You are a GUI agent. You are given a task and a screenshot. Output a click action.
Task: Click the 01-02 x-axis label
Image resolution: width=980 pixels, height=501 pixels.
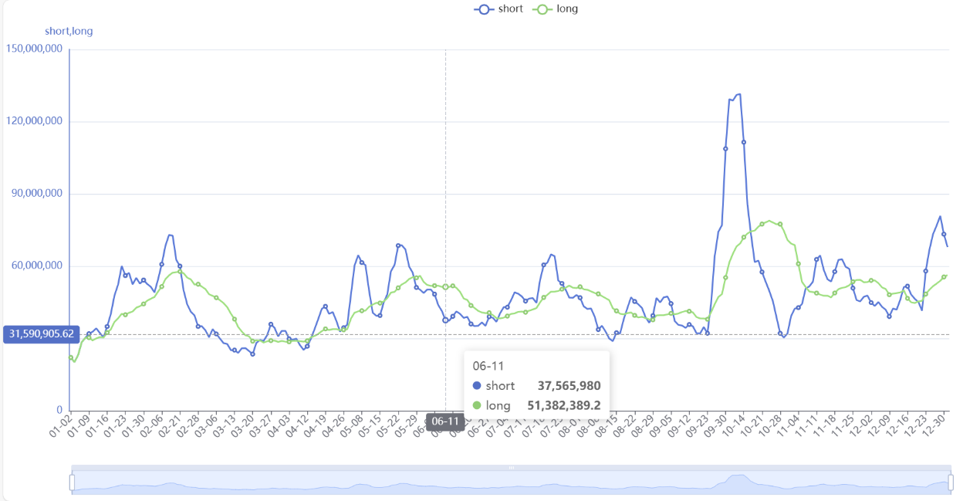tap(60, 427)
